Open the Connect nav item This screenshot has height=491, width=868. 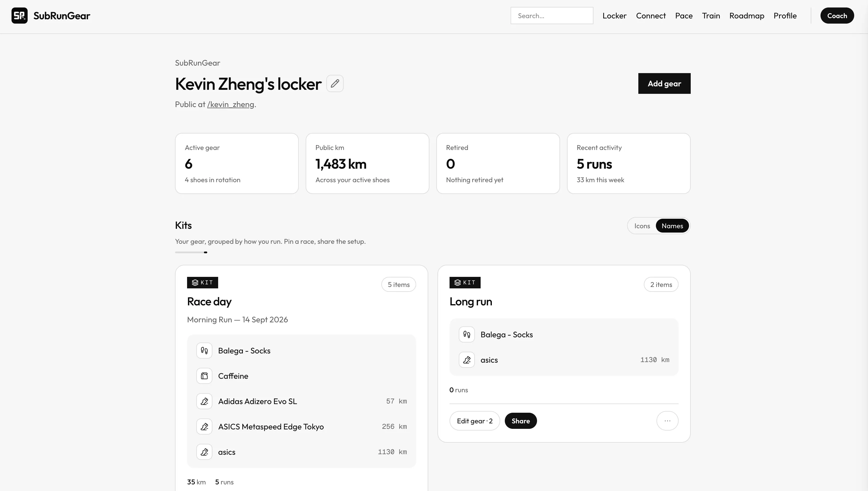651,16
